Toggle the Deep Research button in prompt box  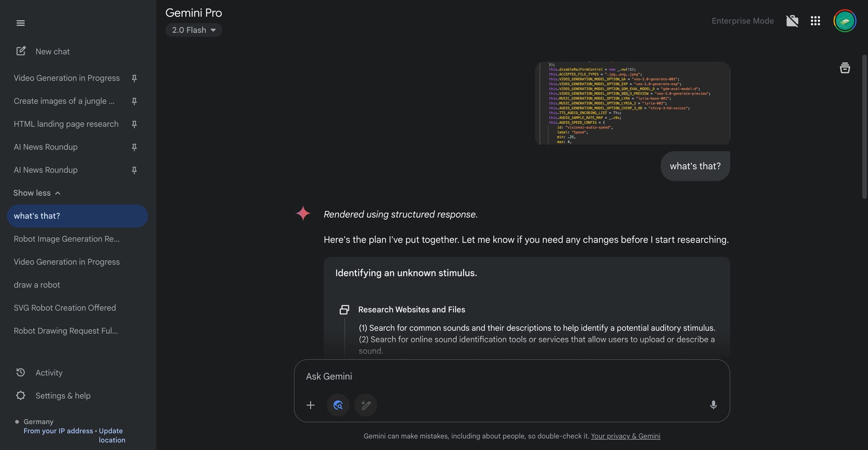point(338,405)
